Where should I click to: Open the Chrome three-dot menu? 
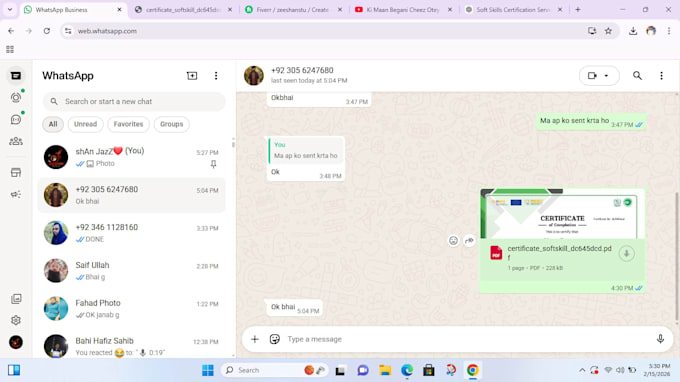669,31
